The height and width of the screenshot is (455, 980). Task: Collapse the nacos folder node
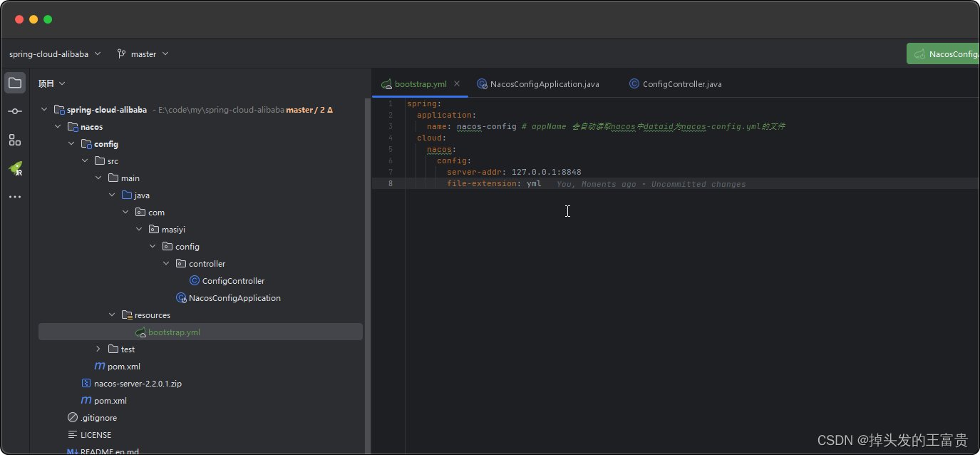click(x=58, y=126)
